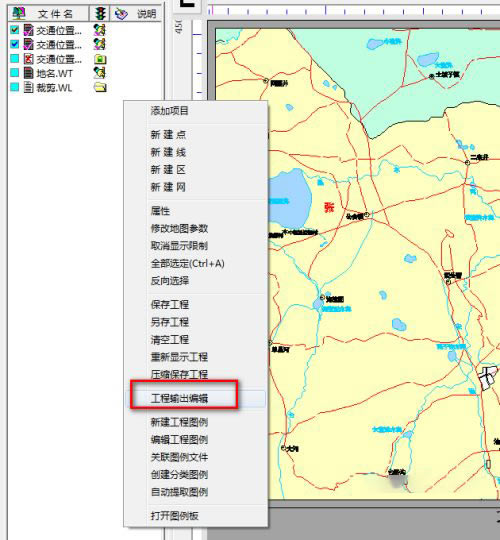This screenshot has width=500, height=540.
Task: Click the 说明 description column header icon
Action: coord(121,14)
